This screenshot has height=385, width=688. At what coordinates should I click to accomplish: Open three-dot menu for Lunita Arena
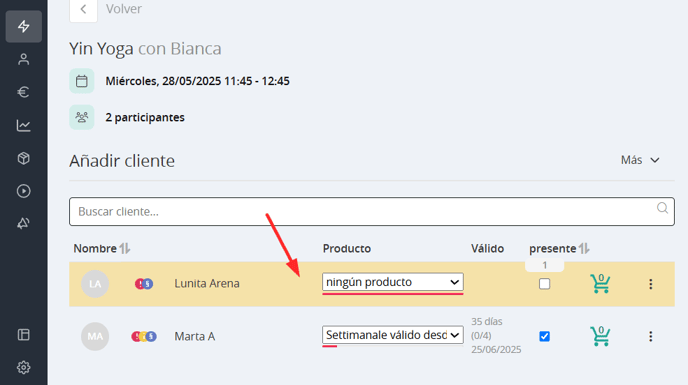(651, 284)
